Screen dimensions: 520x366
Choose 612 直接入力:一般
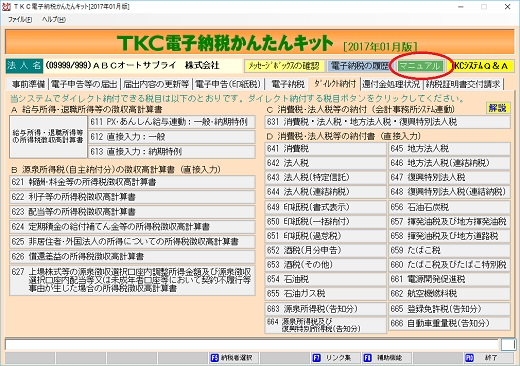coord(172,137)
